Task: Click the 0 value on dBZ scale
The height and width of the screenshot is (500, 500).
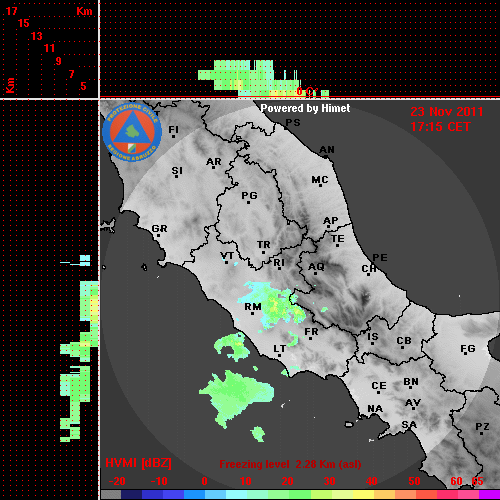Action: coord(204,481)
